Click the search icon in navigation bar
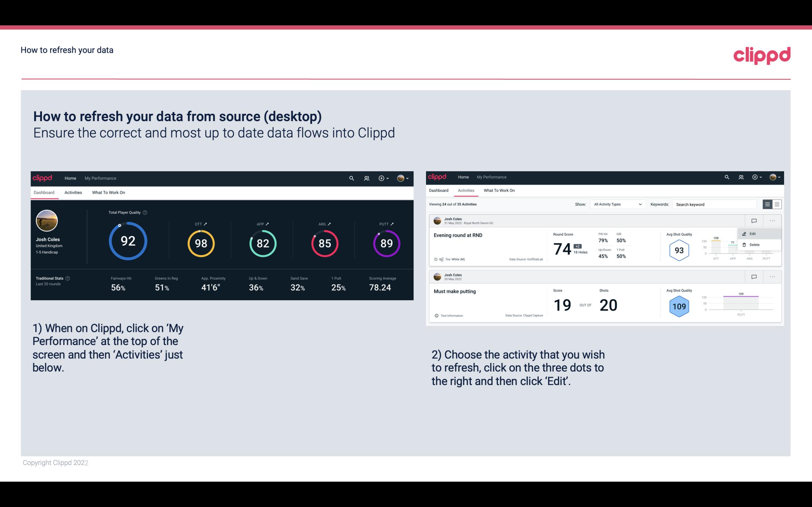The width and height of the screenshot is (812, 507). tap(351, 178)
